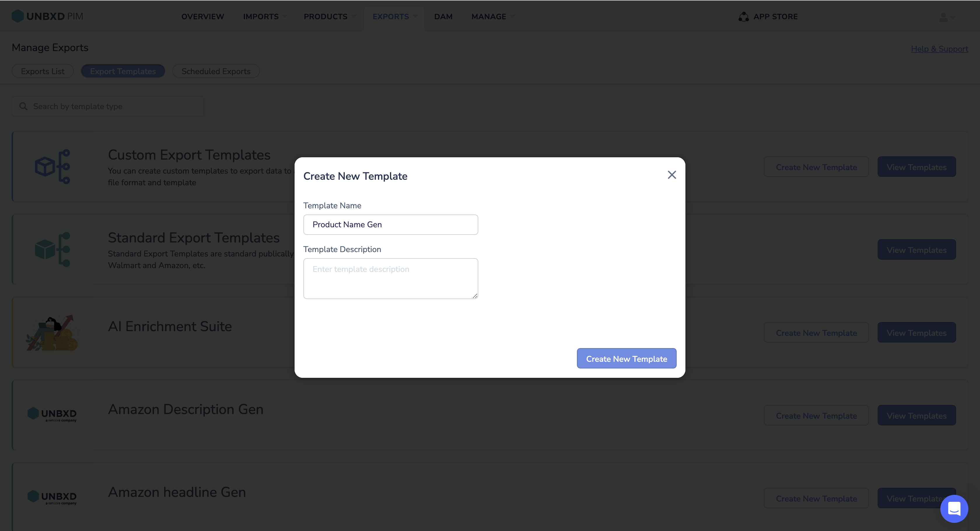Open the chat support bubble icon
980x531 pixels.
point(954,509)
